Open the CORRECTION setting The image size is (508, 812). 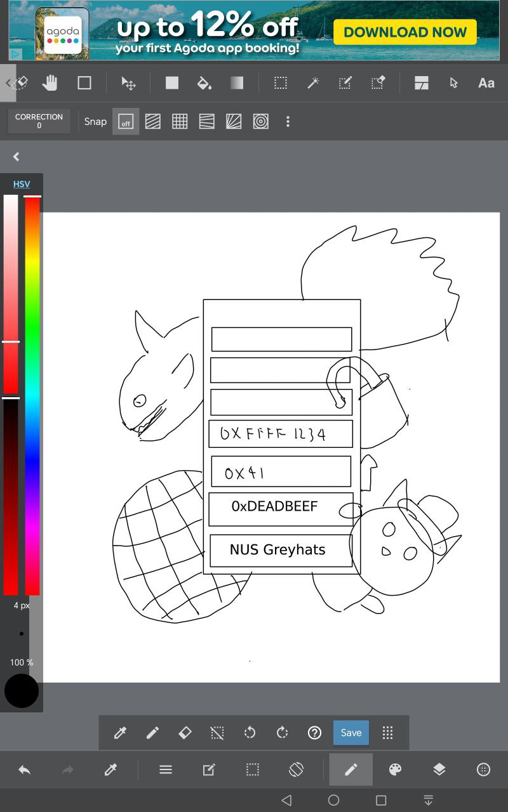(x=39, y=121)
